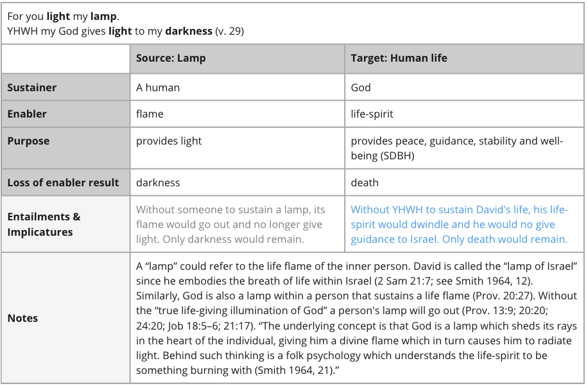The height and width of the screenshot is (388, 588).
Task: Click the "life-spirit" cell
Action: (372, 114)
